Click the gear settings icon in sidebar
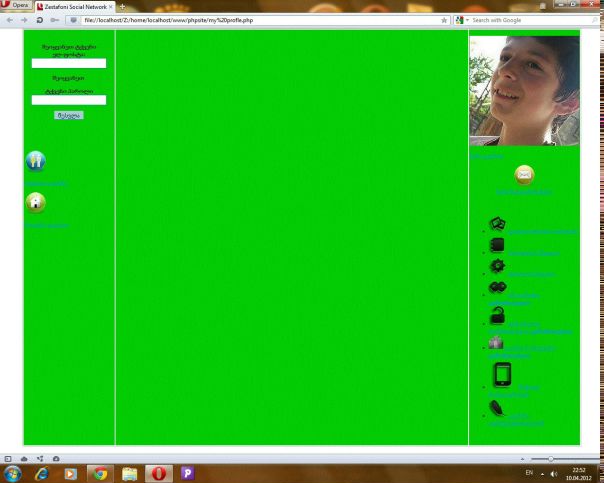This screenshot has width=604, height=483. [x=497, y=266]
